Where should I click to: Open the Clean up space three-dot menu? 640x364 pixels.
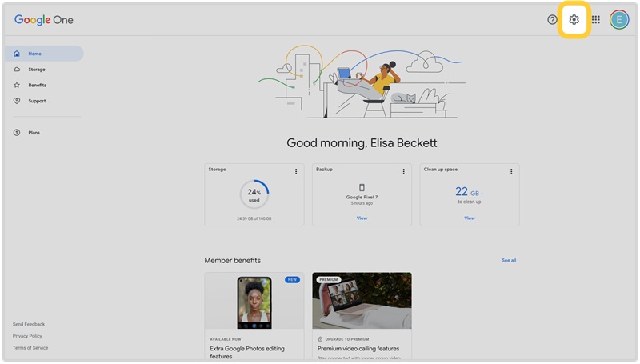(x=511, y=171)
